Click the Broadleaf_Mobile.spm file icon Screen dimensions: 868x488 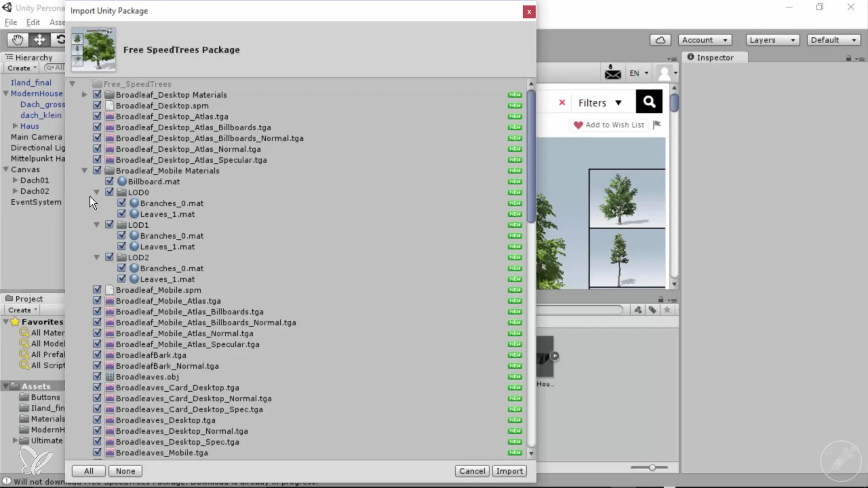point(109,290)
